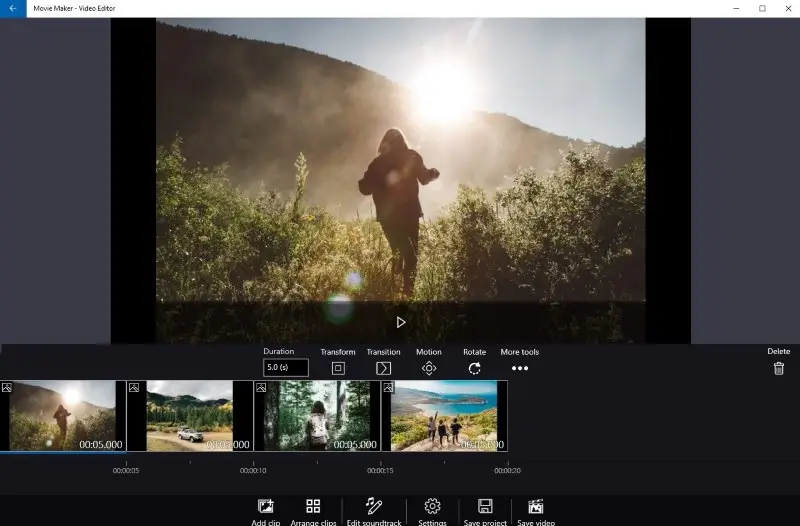Edit the Duration field showing 5.0 (s)
Screen dimensions: 800x526
(x=286, y=367)
